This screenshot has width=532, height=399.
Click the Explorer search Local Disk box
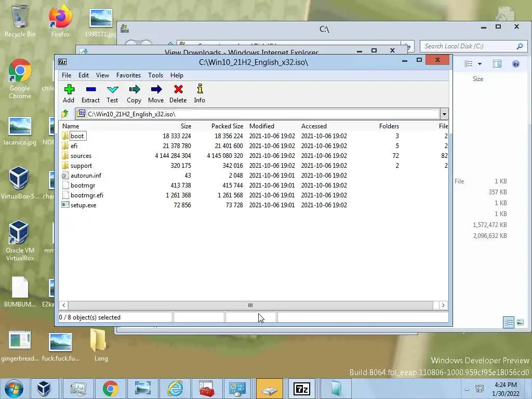[473, 46]
